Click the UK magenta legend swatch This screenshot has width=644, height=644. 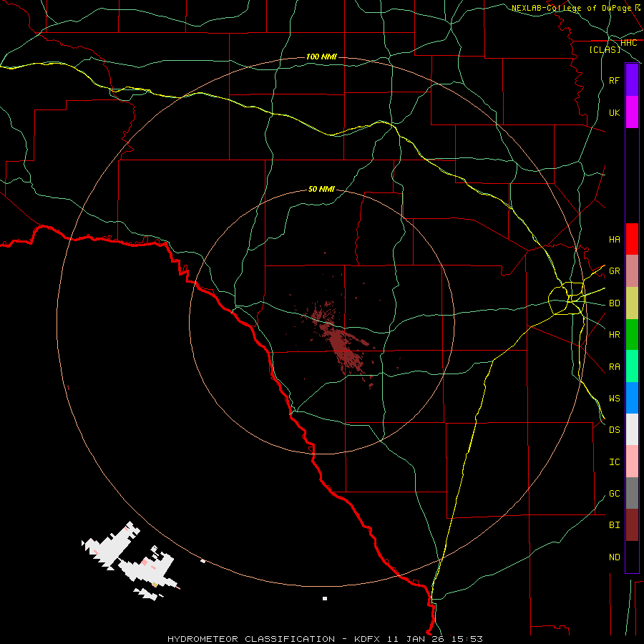[632, 112]
